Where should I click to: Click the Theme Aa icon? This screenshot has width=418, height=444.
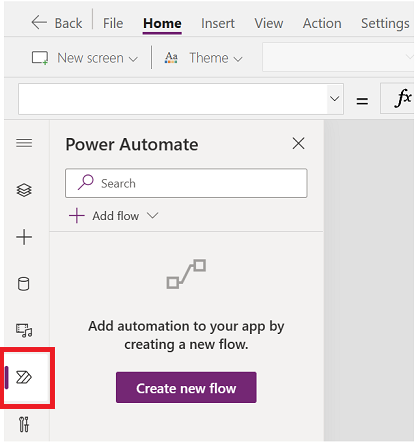tap(171, 58)
